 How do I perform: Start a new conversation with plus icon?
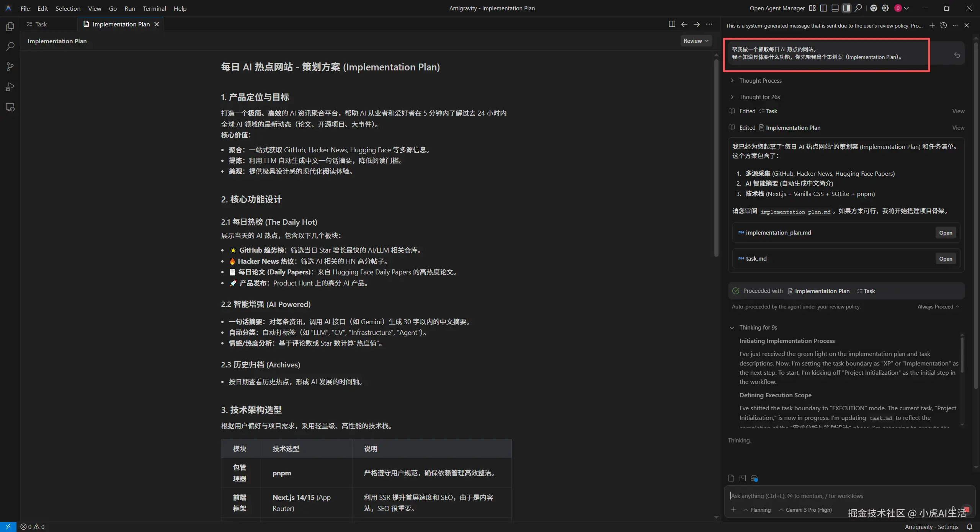(x=932, y=25)
